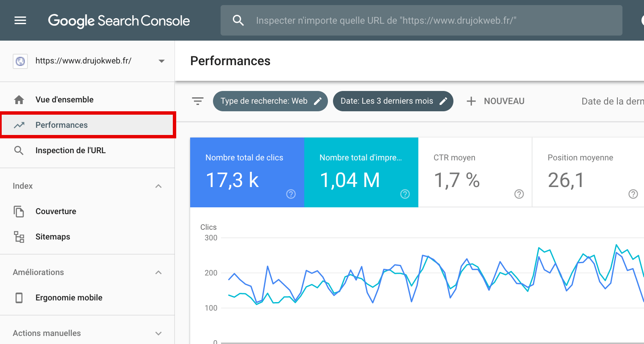Toggle the Nombre total d'impressions metric
Screen dimensions: 644x344
(x=361, y=172)
